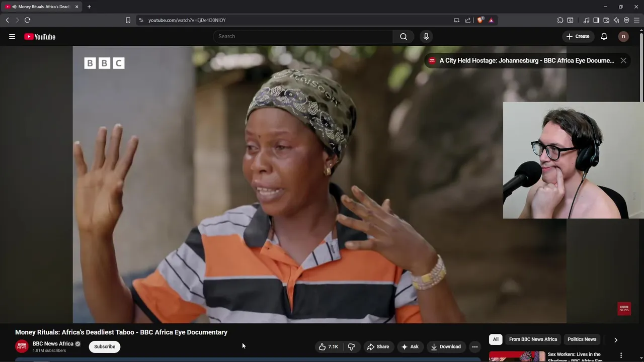Viewport: 644px width, 362px height.
Task: Click the Ask button
Action: coord(410,346)
